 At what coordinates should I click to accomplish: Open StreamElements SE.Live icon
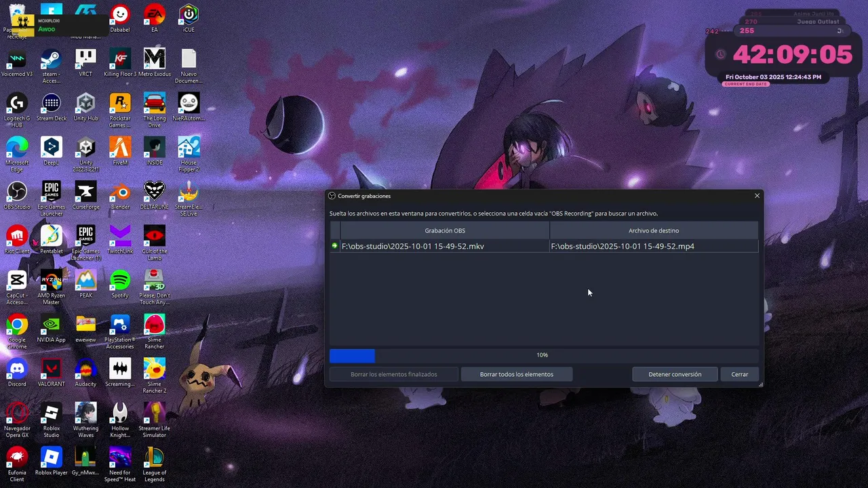[189, 199]
